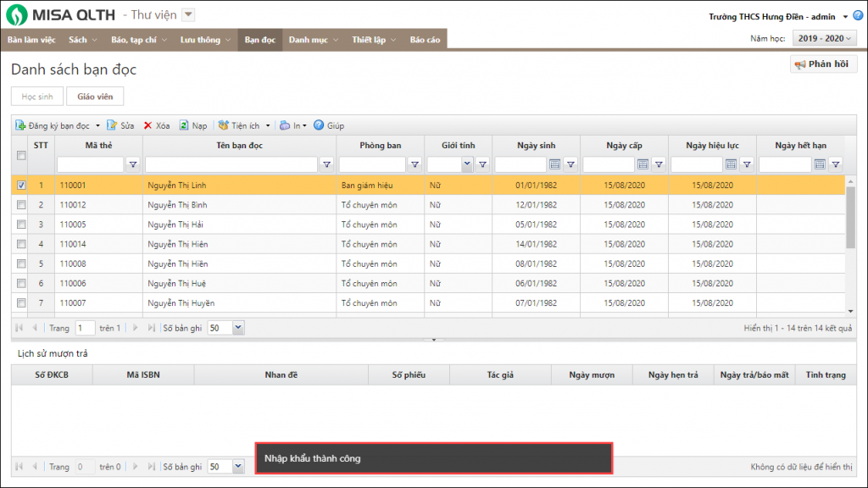Click the Sửa edit icon in toolbar
This screenshot has width=868, height=488.
[x=112, y=125]
